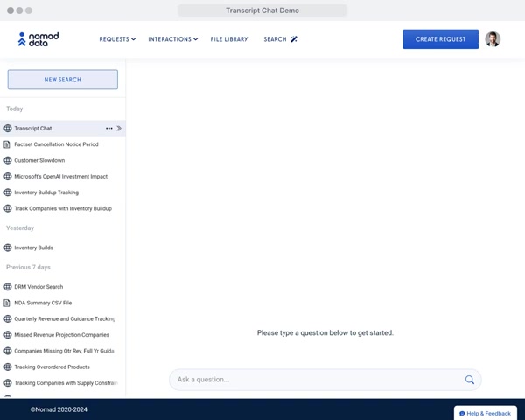525x420 pixels.
Task: Click the file icon for NDA Summary CSV
Action: point(8,303)
